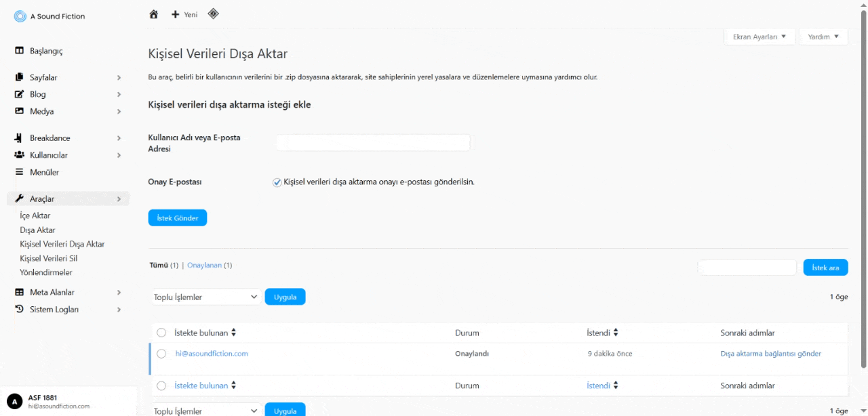Viewport: 868px width, 416px height.
Task: Open Başlangıç dashboard from the sidebar
Action: tap(46, 51)
